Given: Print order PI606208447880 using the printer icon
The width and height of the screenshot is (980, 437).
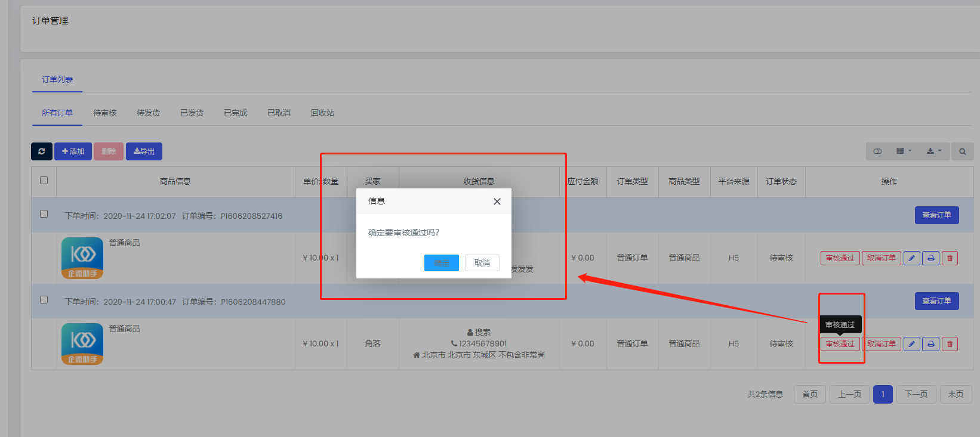Looking at the screenshot, I should click(x=930, y=344).
